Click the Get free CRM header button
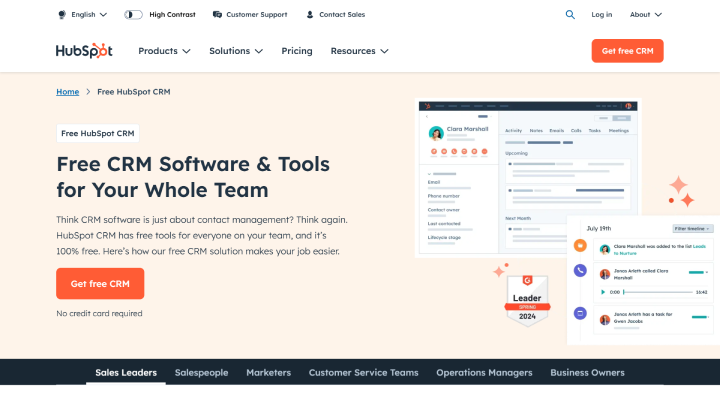 (x=627, y=51)
